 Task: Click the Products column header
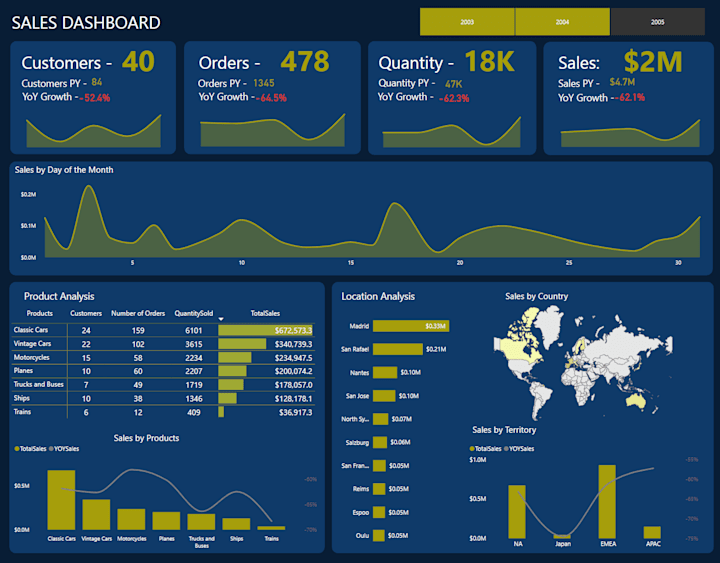(39, 313)
